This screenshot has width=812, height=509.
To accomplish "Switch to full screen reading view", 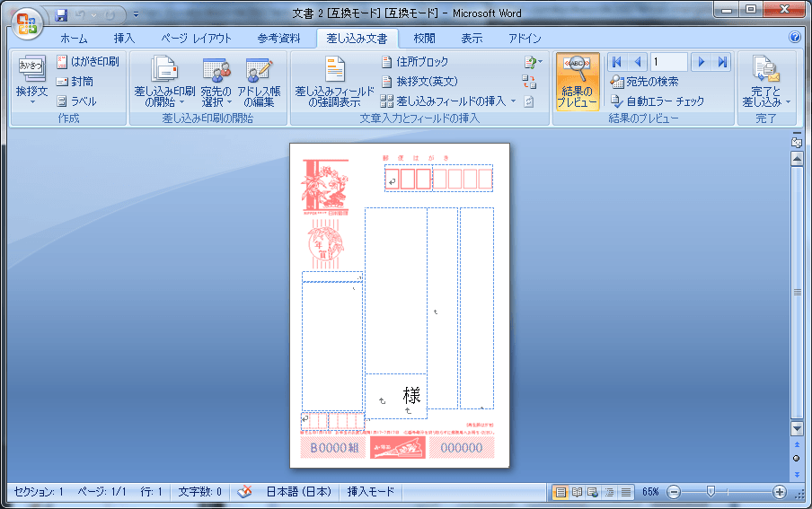I will (577, 492).
